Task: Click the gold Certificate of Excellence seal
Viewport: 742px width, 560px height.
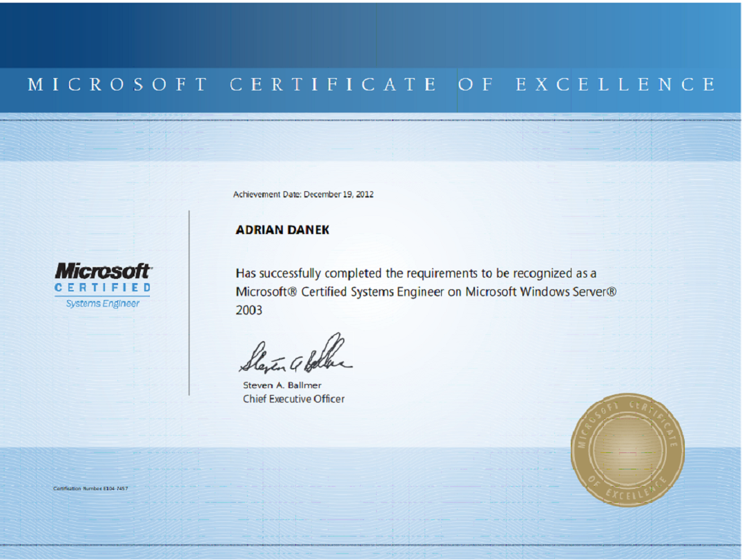Action: tap(627, 450)
